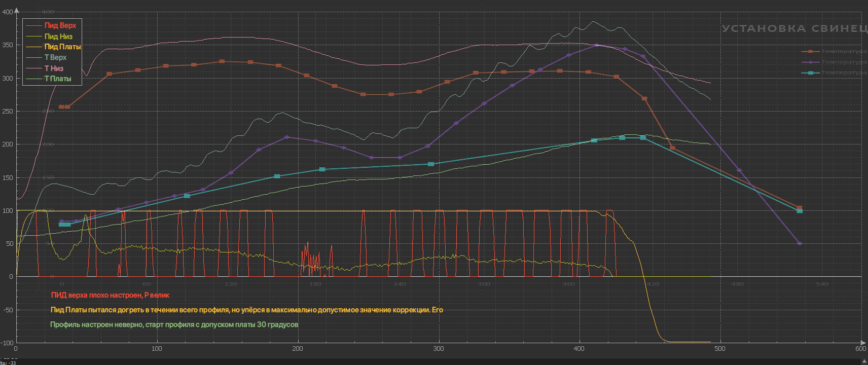Click the 500 label on bottom axis
The width and height of the screenshot is (868, 365).
coord(720,348)
